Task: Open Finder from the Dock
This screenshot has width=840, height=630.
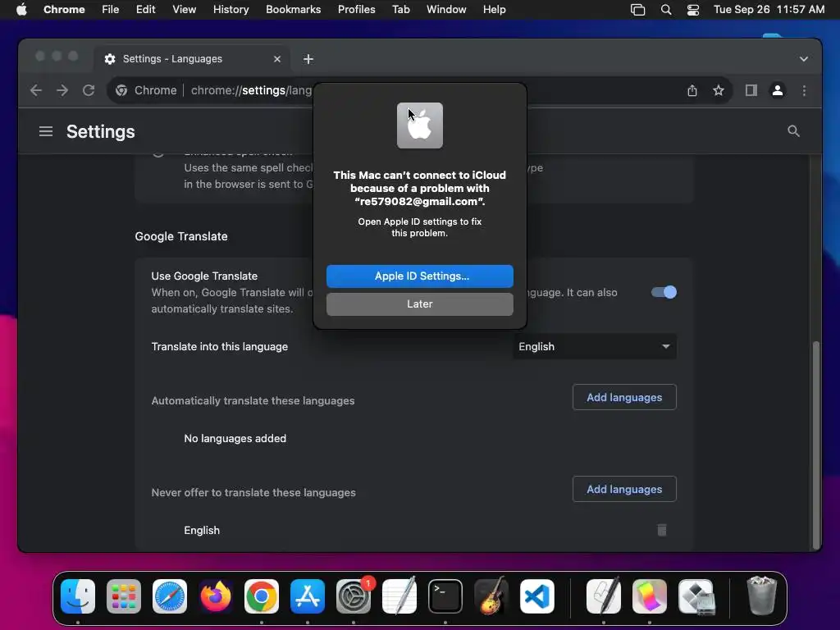Action: 78,596
